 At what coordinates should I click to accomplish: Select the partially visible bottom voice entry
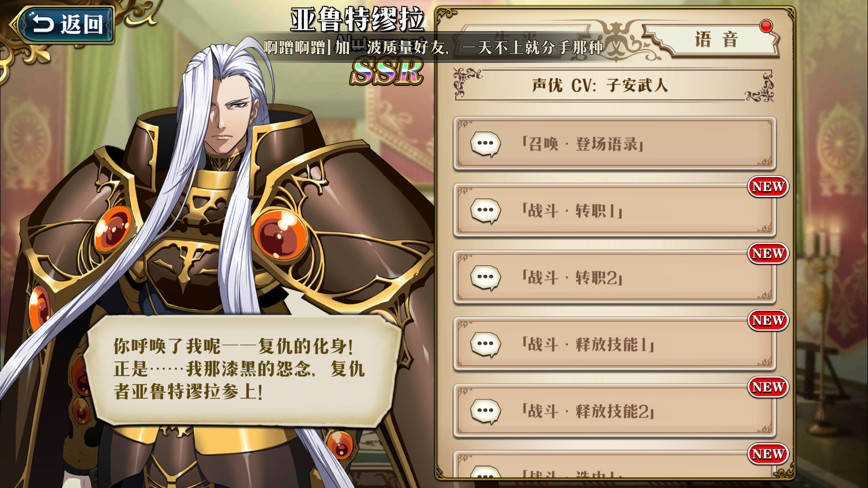[614, 465]
